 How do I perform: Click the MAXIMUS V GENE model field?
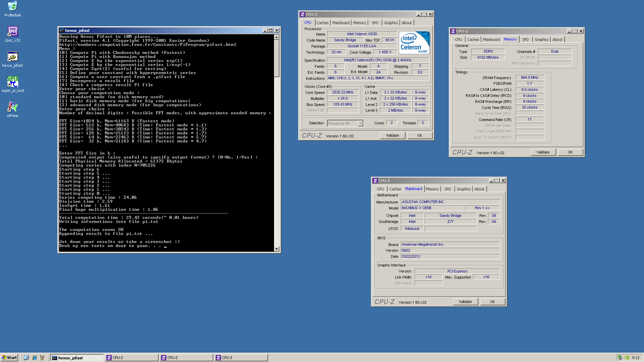pos(432,208)
